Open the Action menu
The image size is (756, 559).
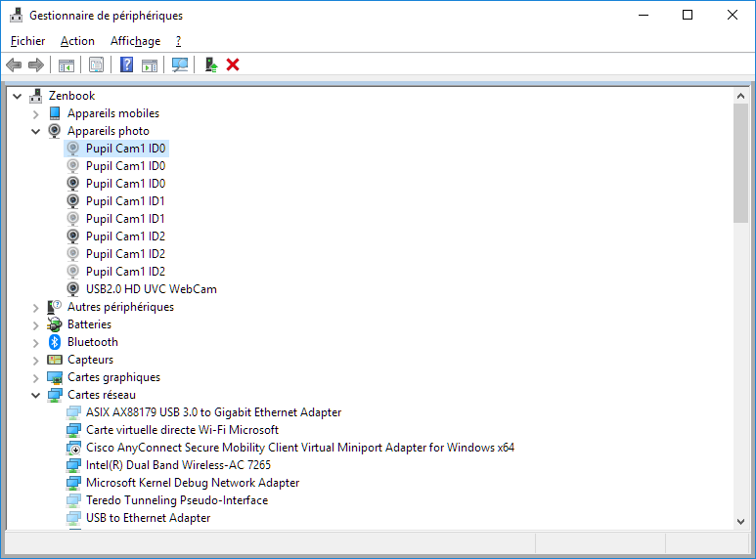coord(77,41)
